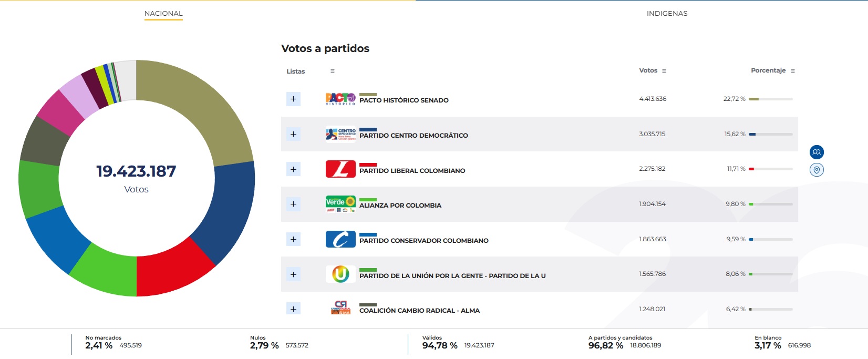This screenshot has width=868, height=359.
Task: Click the candidates view icon on right
Action: point(817,152)
